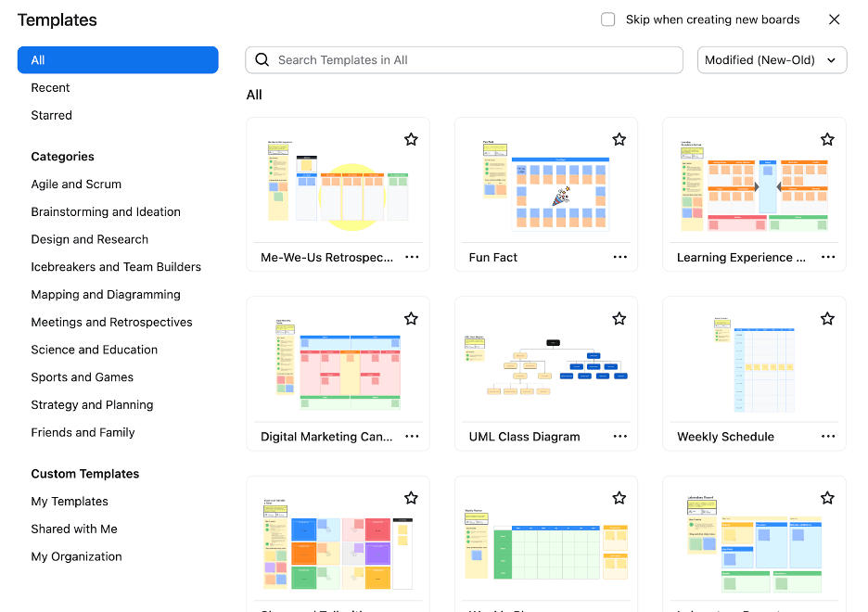The width and height of the screenshot is (868, 612).
Task: Select the Agile and Scrum category
Action: coord(76,185)
